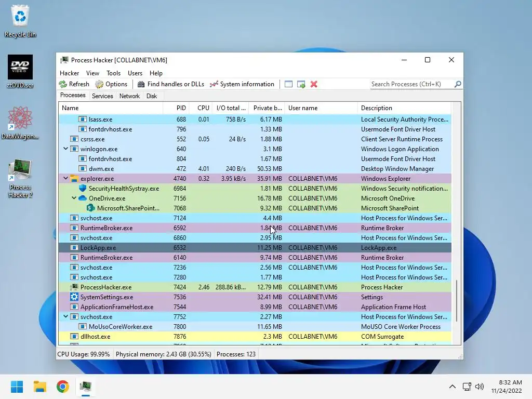Select ApplicationFrameHost.exe process row
The height and width of the screenshot is (399, 532).
[x=255, y=307]
